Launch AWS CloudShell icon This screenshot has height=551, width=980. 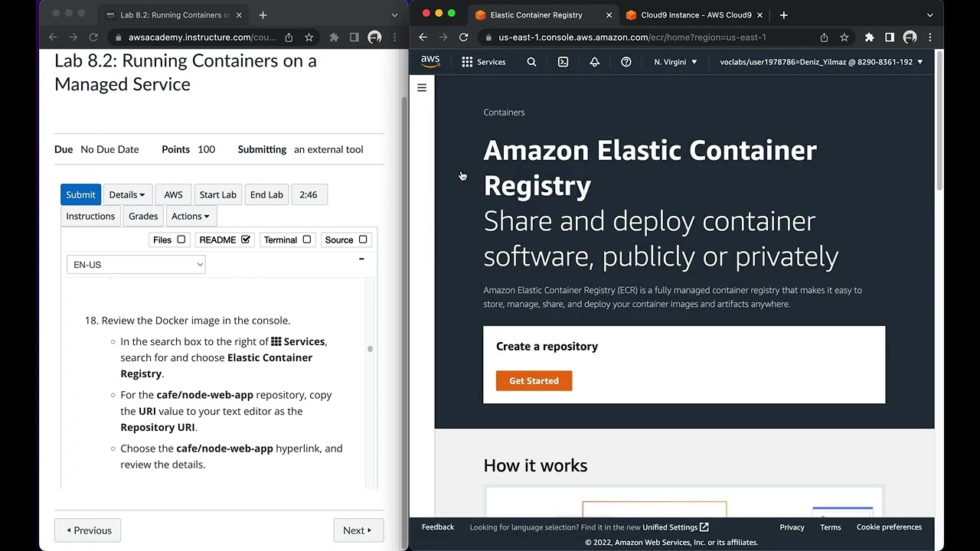click(x=563, y=62)
